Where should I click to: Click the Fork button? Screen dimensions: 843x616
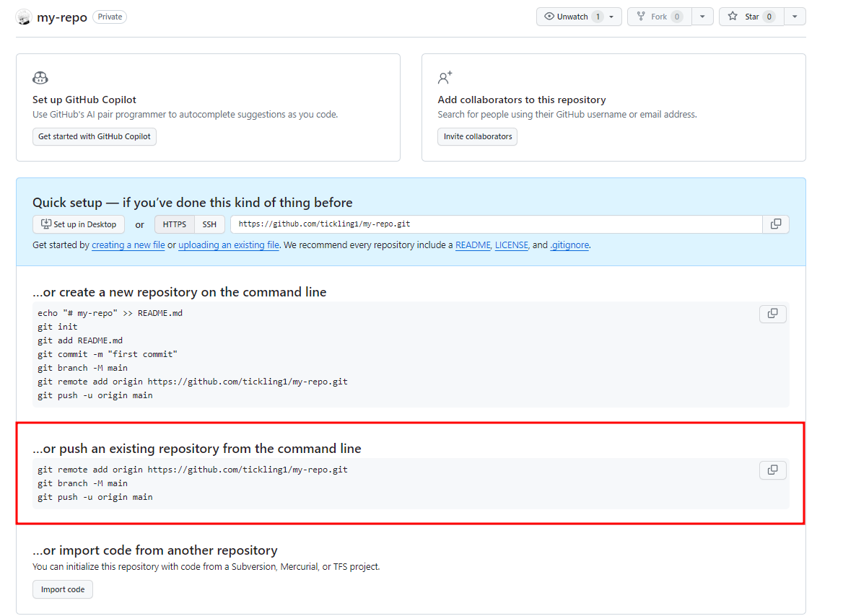(x=660, y=17)
